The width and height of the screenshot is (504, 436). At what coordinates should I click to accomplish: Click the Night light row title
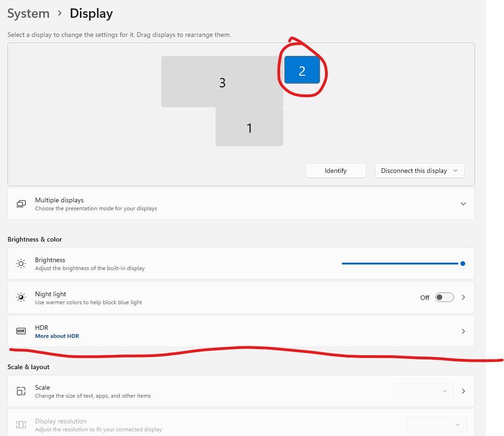50,294
